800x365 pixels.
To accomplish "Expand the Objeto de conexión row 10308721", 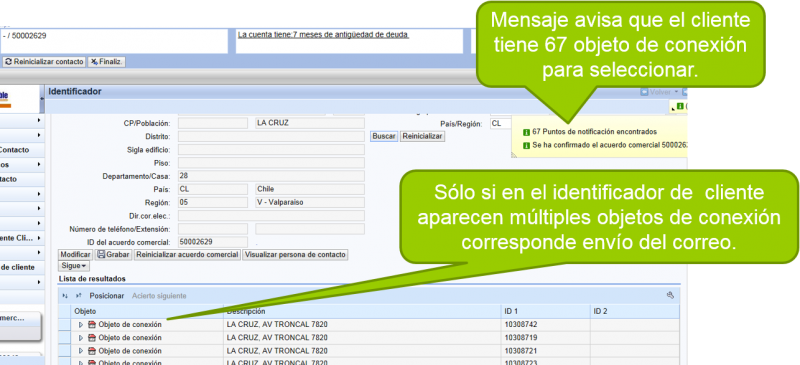I will tap(81, 351).
